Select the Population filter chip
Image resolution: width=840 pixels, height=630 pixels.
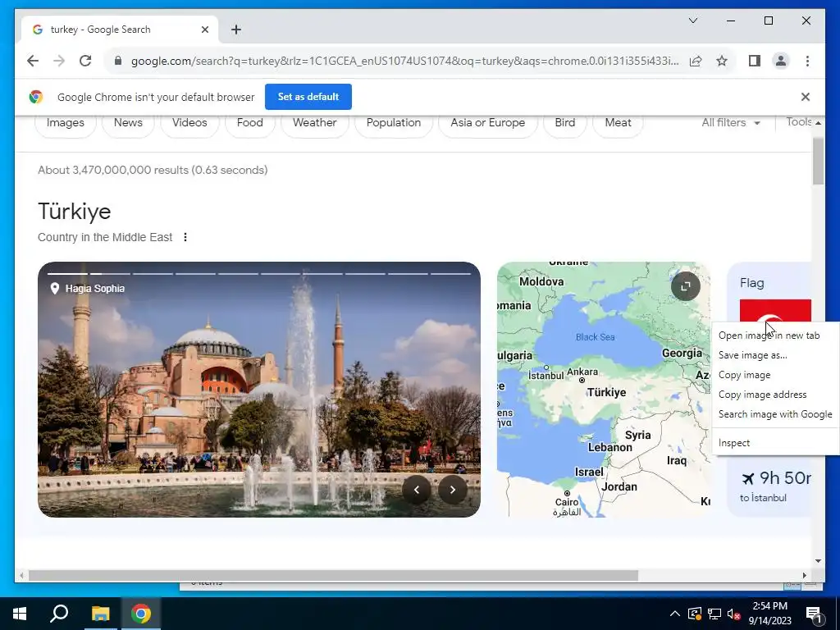point(393,123)
